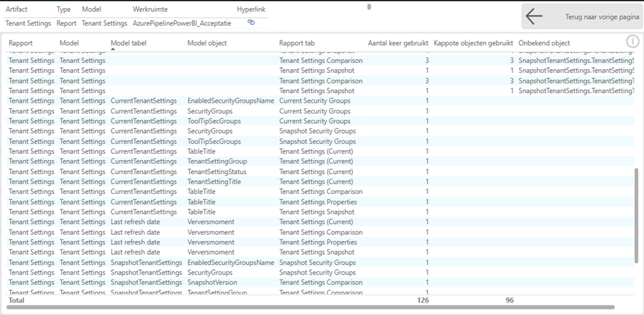Viewport: 644px width, 315px height.
Task: Click the Artifact header in top table
Action: coord(16,10)
